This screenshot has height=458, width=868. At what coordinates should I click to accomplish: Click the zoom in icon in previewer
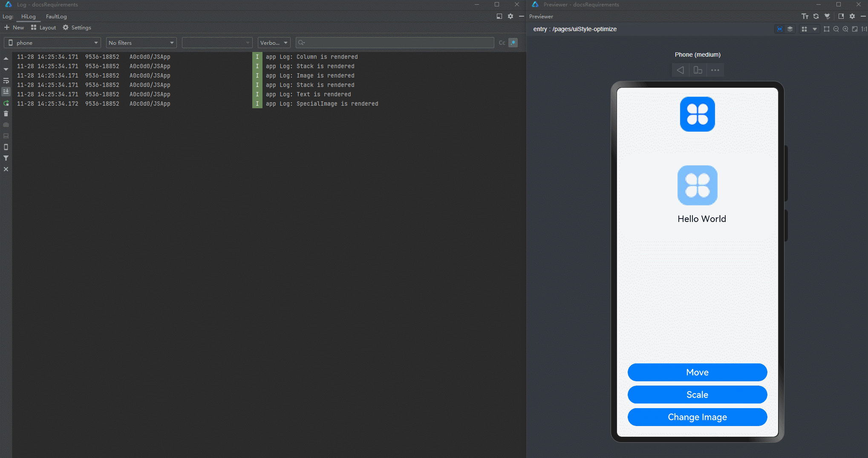845,29
